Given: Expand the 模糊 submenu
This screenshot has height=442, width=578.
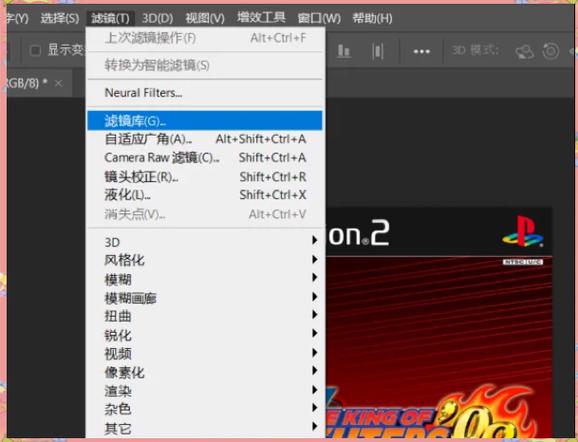Looking at the screenshot, I should [x=205, y=279].
